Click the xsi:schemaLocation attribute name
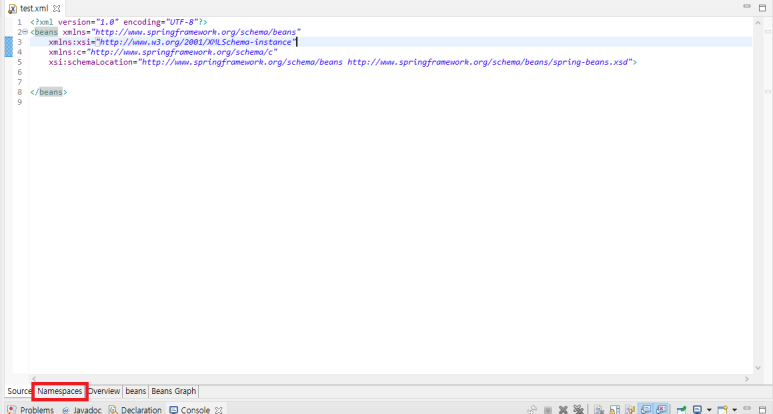Screen dimensions: 773x414 tap(90, 62)
